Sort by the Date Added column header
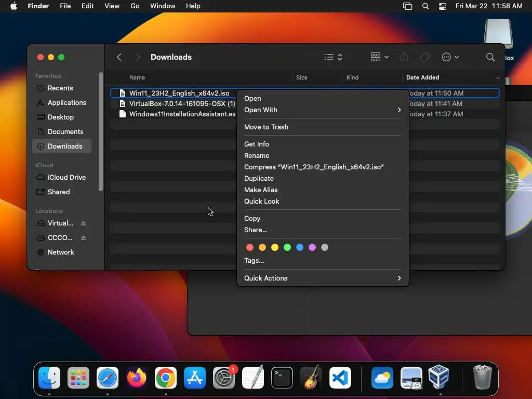 pyautogui.click(x=423, y=77)
